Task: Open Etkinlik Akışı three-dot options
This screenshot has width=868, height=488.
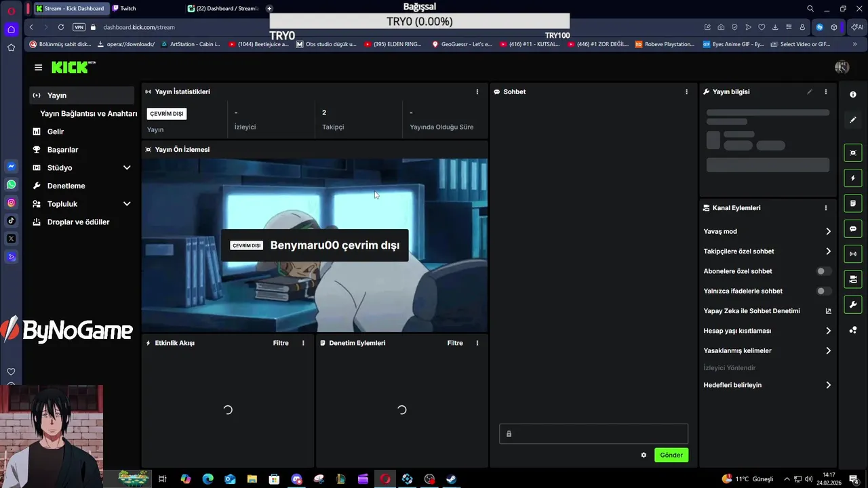Action: pyautogui.click(x=303, y=343)
